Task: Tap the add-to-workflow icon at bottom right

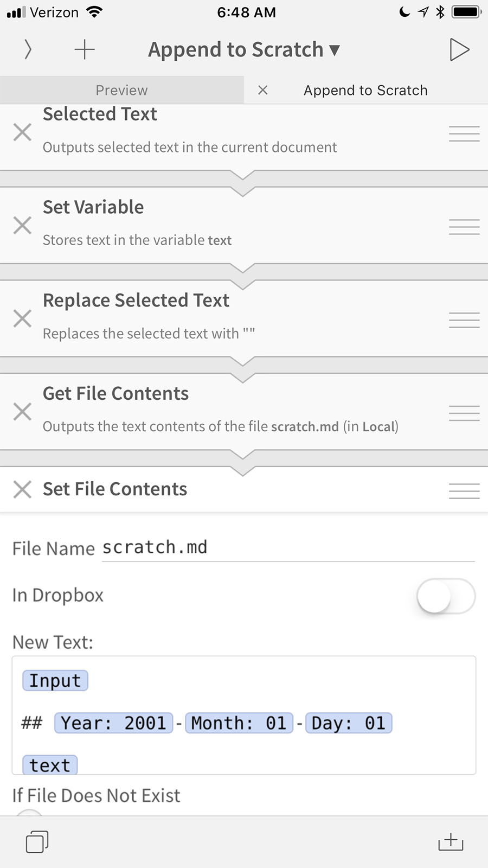Action: [451, 841]
